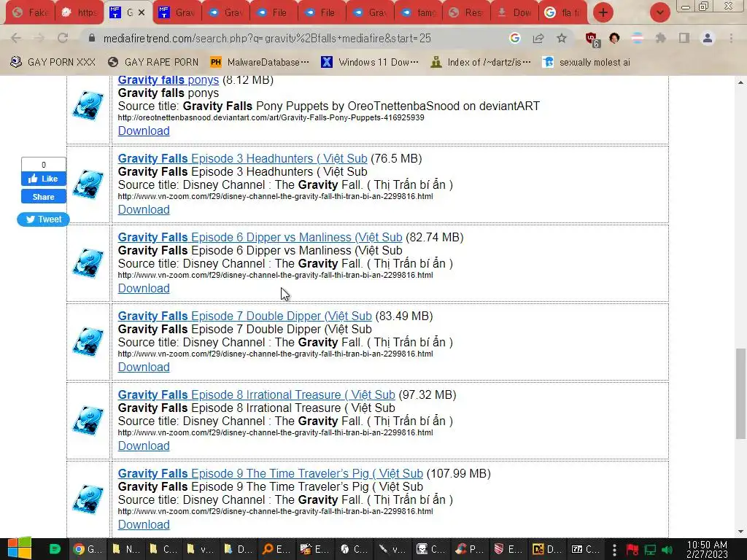Reload the page with the refresh icon
Viewport: 747px width, 560px height.
coord(63,38)
